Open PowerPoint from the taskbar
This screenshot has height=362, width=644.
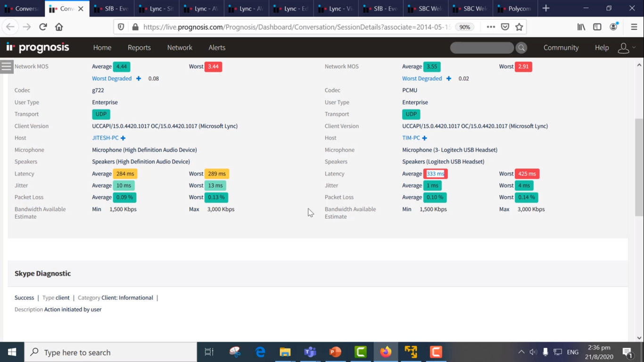click(x=335, y=352)
